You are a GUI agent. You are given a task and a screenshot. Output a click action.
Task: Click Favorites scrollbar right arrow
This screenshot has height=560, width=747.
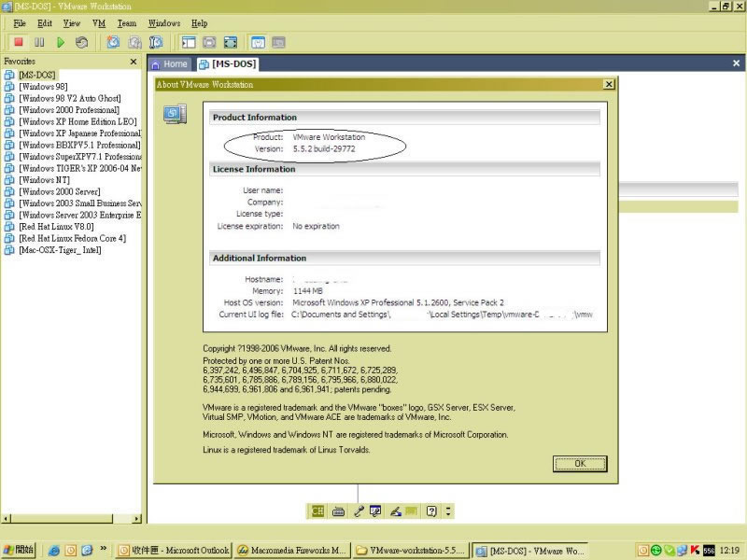(137, 519)
